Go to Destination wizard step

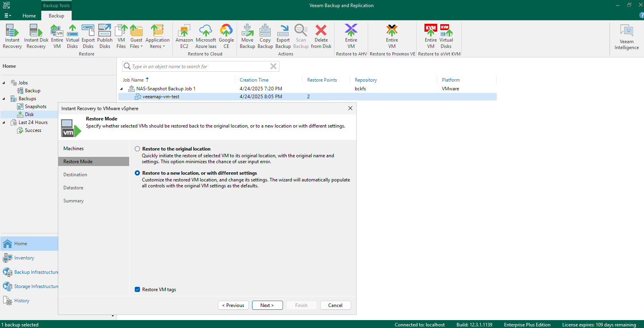point(75,175)
